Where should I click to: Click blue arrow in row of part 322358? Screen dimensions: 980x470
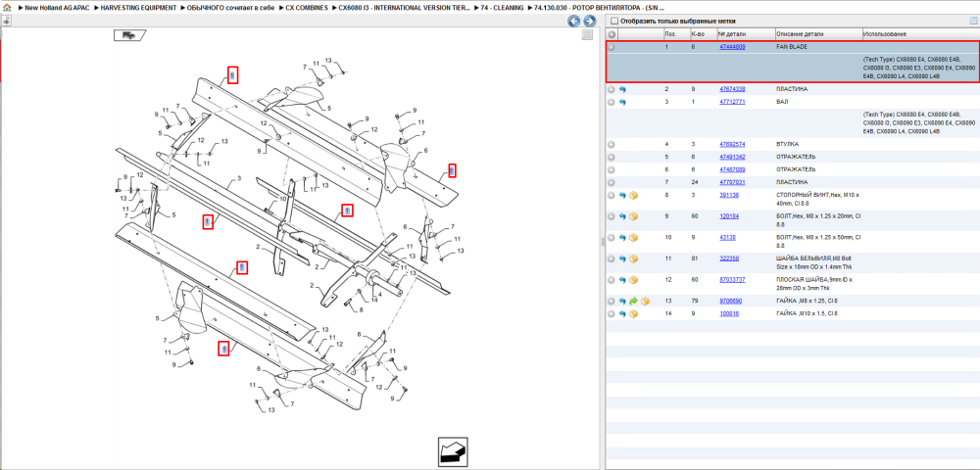click(x=622, y=258)
